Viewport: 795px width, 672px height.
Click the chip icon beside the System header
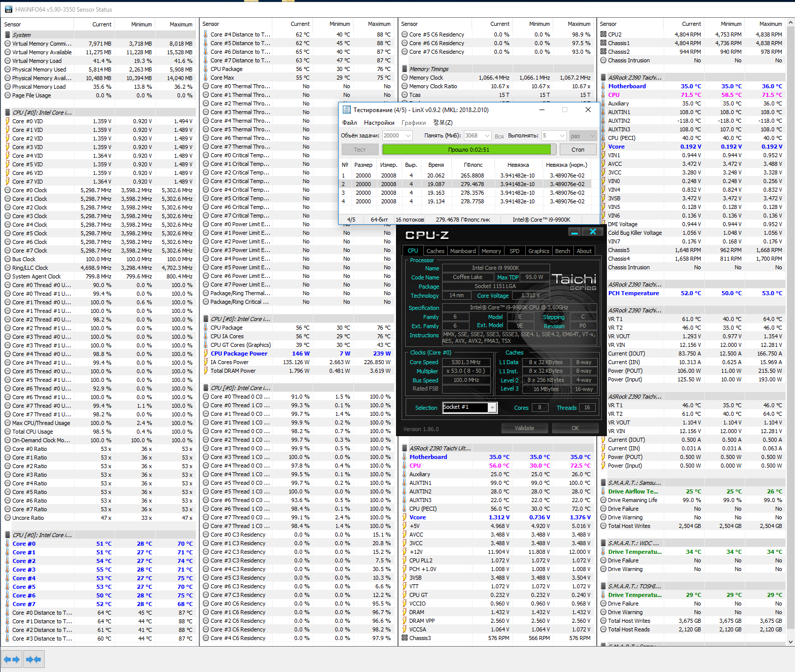pos(8,35)
